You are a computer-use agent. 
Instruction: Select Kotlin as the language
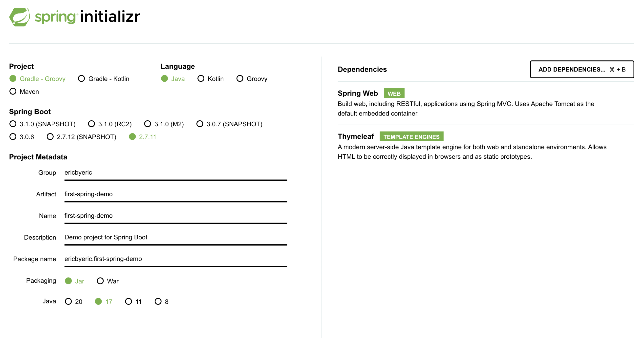pyautogui.click(x=201, y=79)
